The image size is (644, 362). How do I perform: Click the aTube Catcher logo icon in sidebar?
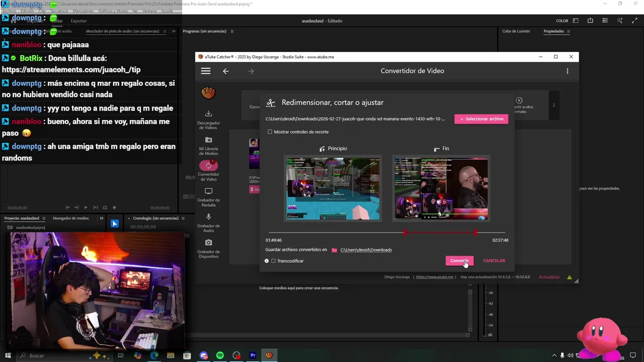click(x=208, y=93)
